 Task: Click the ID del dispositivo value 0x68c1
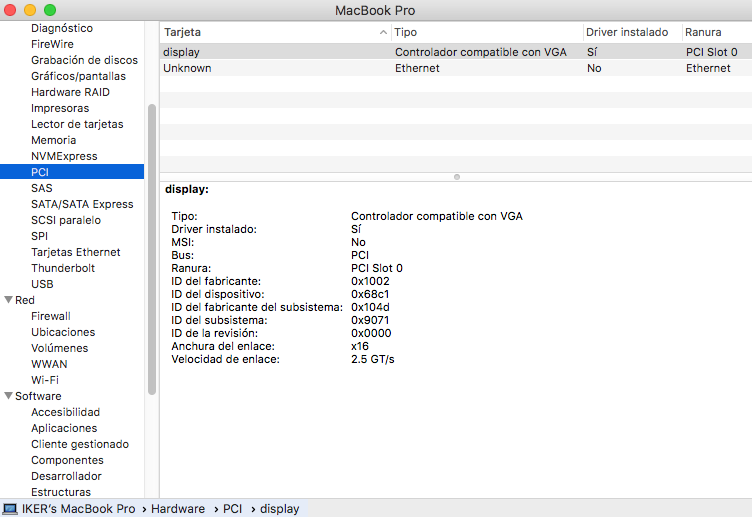tap(370, 294)
